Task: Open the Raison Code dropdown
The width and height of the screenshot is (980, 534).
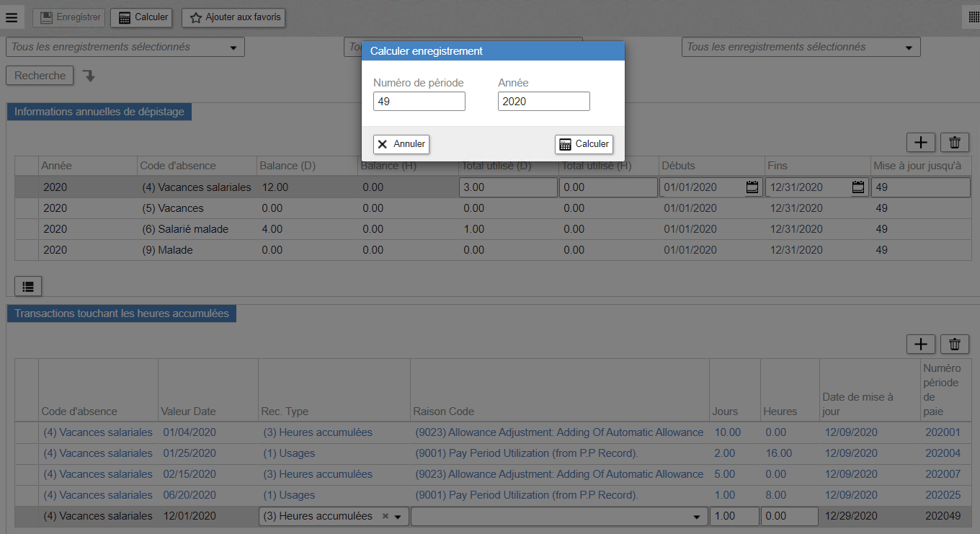Action: tap(696, 517)
